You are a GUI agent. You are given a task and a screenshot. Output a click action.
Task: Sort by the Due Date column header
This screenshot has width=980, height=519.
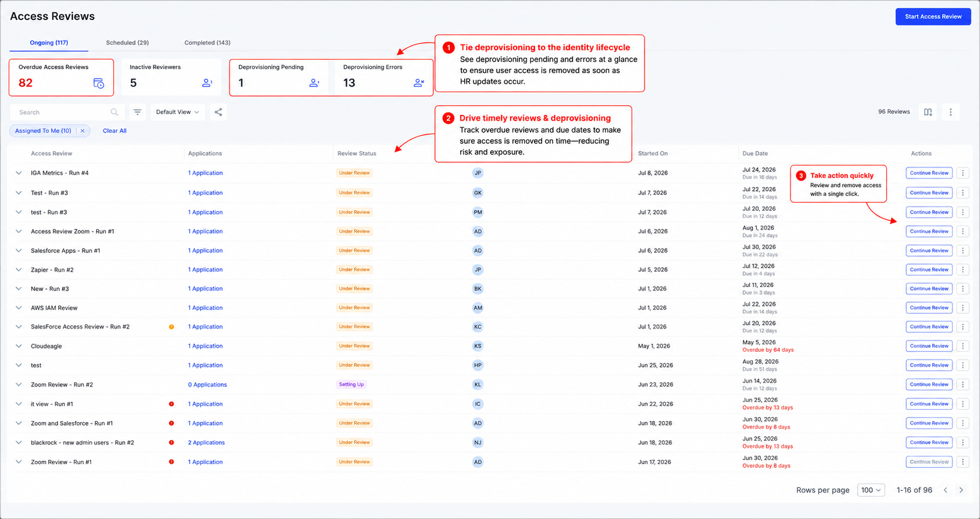(755, 153)
